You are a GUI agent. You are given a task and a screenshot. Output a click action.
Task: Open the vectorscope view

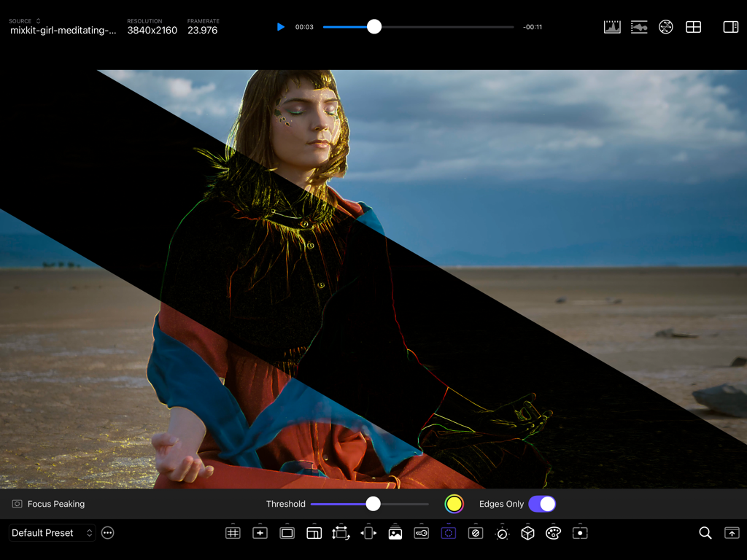tap(666, 26)
